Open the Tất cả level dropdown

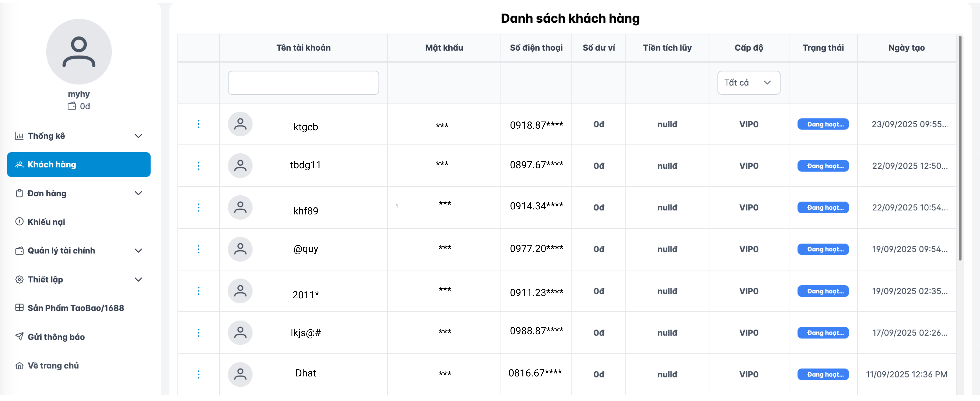click(x=748, y=83)
